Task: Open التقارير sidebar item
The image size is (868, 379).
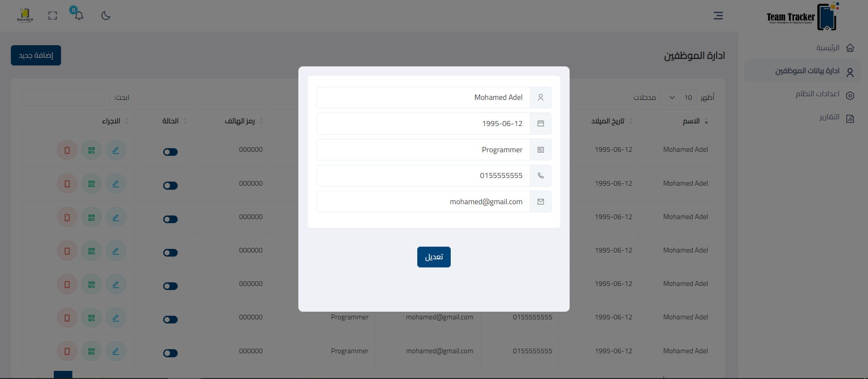Action: [803, 117]
